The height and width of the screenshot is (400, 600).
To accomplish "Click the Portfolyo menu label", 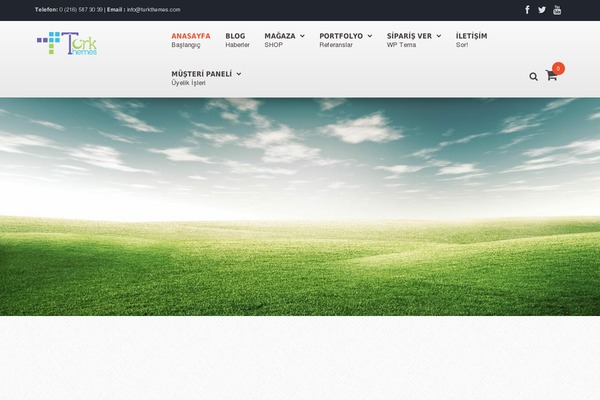I will point(341,36).
